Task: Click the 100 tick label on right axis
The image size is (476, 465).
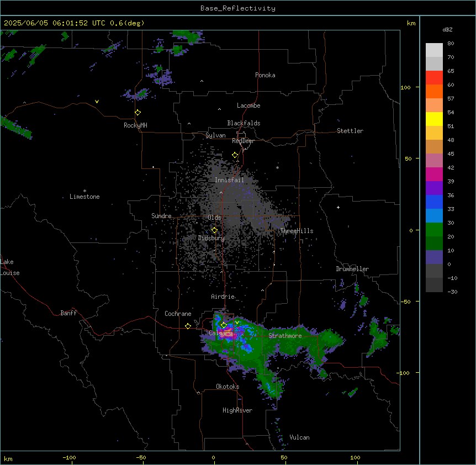Action: 405,87
